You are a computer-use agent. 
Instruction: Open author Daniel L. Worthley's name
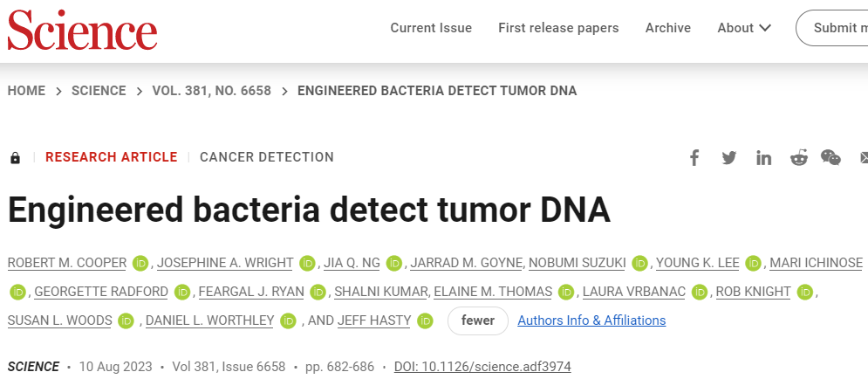(209, 320)
